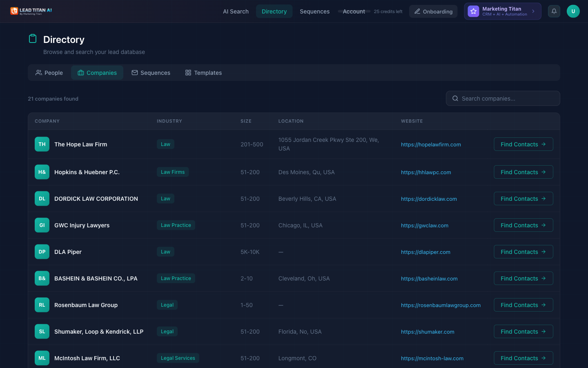Image resolution: width=588 pixels, height=368 pixels.
Task: Open AI Search from the top navigation
Action: click(236, 11)
